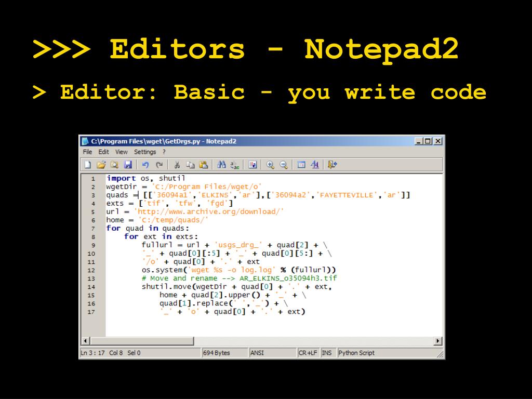This screenshot has height=399, width=532.
Task: Click 'os.system' on line 12
Action: click(x=162, y=270)
